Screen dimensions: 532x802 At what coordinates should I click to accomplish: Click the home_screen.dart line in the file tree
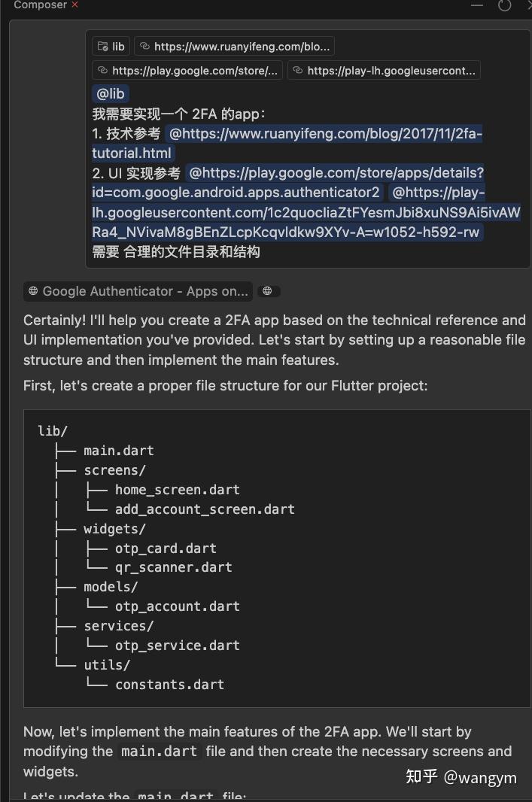pos(177,490)
